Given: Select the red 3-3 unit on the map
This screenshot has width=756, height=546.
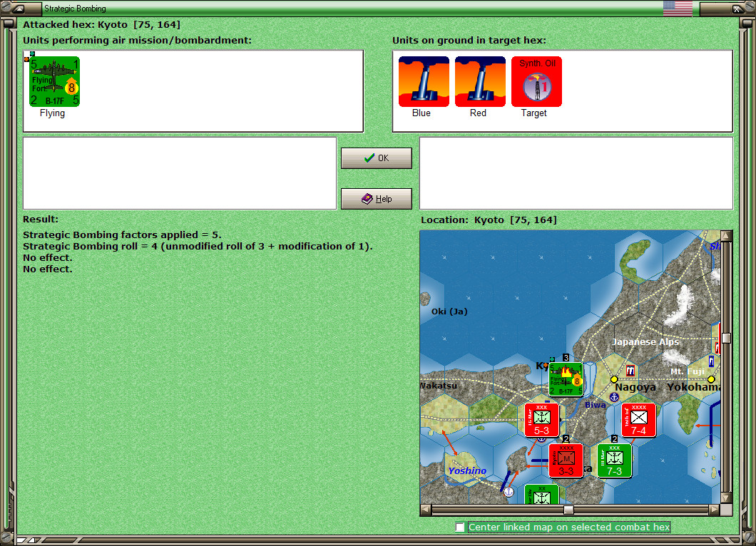Looking at the screenshot, I should pos(566,460).
